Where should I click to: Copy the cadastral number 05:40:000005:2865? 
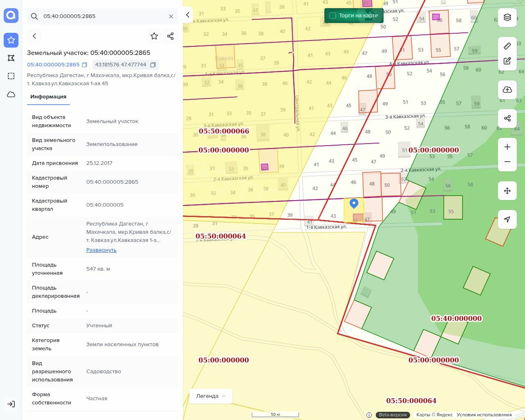coord(84,65)
